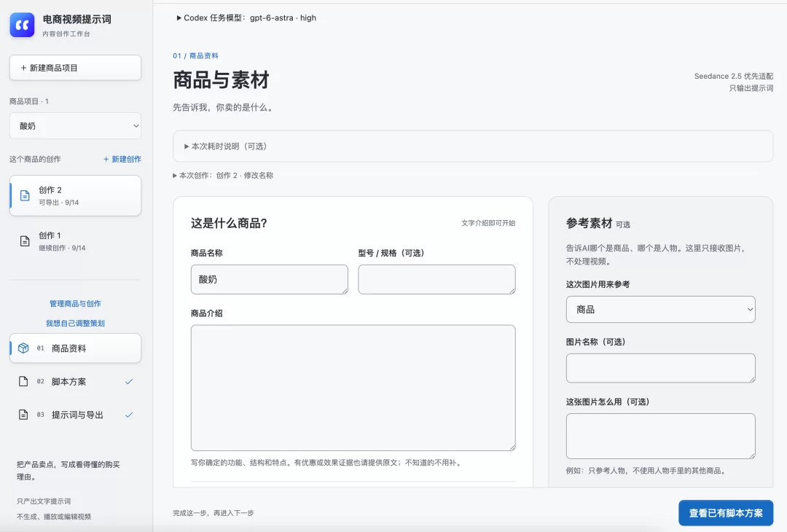Screen dimensions: 787x532
Task: Click the blue quote-mark app logo
Action: pos(22,25)
